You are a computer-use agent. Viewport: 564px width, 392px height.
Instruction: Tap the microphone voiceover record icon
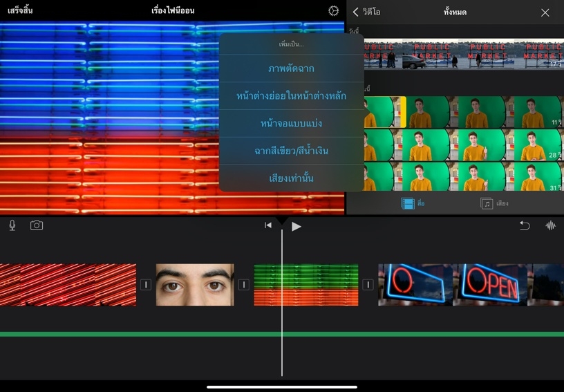point(12,225)
